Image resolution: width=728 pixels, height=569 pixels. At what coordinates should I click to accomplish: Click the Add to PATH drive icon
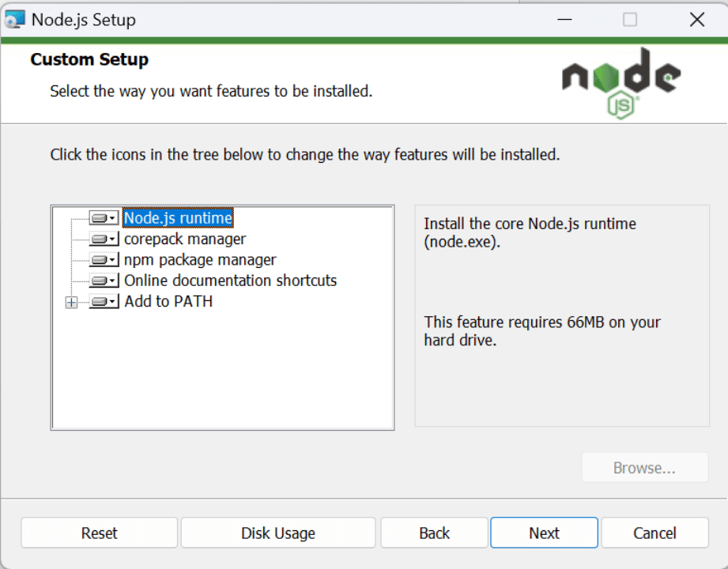(98, 301)
